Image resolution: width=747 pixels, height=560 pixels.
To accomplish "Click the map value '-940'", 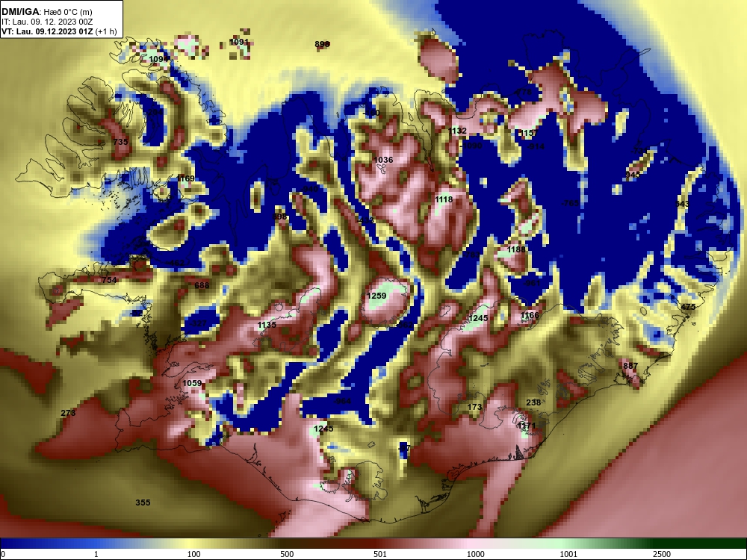I will (x=310, y=189).
